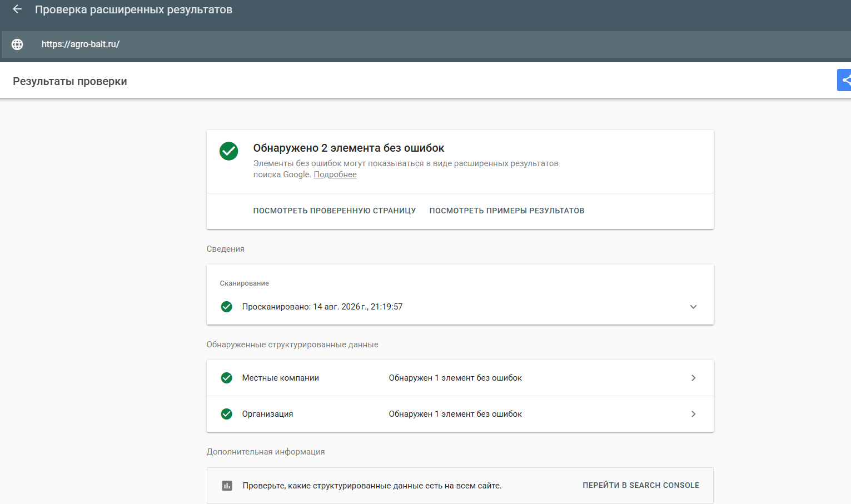Viewport: 851px width, 504px height.
Task: Click 'Обнаружен 1 элемент без ошибок' in 'Организация' row
Action: (455, 414)
